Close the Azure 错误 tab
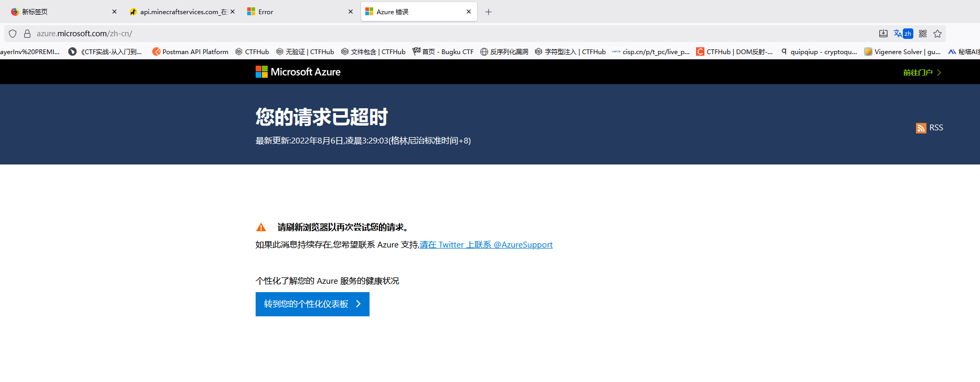Viewport: 980px width, 382px height. tap(469, 12)
